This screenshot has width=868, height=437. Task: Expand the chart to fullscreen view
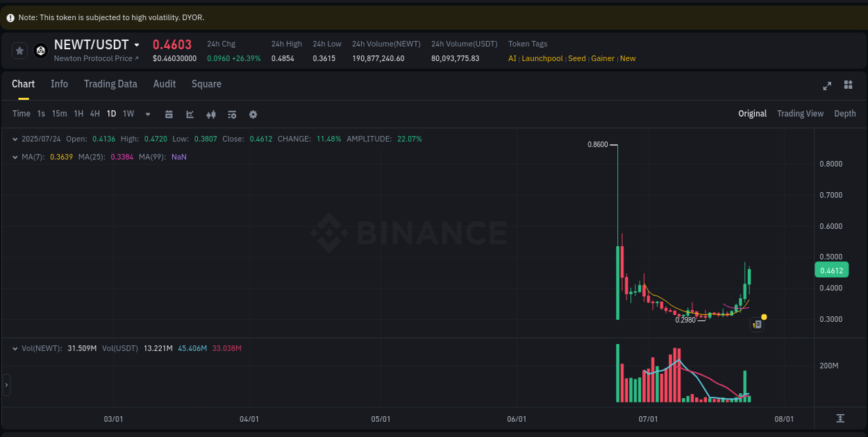tap(827, 85)
